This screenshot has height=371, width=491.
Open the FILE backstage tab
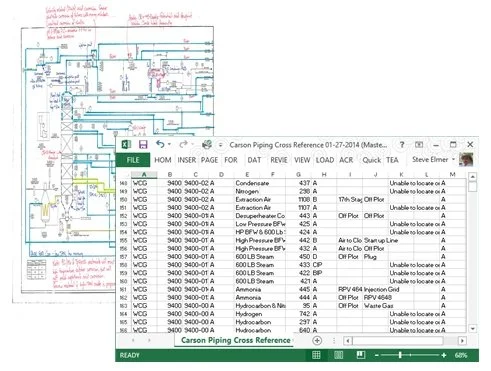pyautogui.click(x=133, y=160)
